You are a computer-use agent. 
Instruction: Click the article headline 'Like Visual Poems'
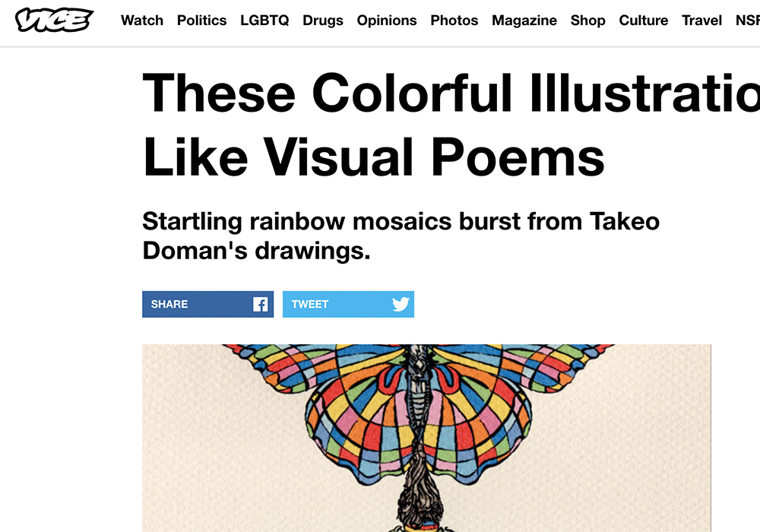pos(373,157)
